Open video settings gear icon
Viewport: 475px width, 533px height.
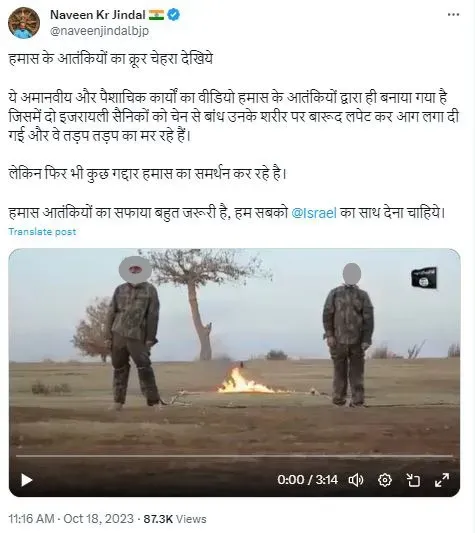point(385,480)
